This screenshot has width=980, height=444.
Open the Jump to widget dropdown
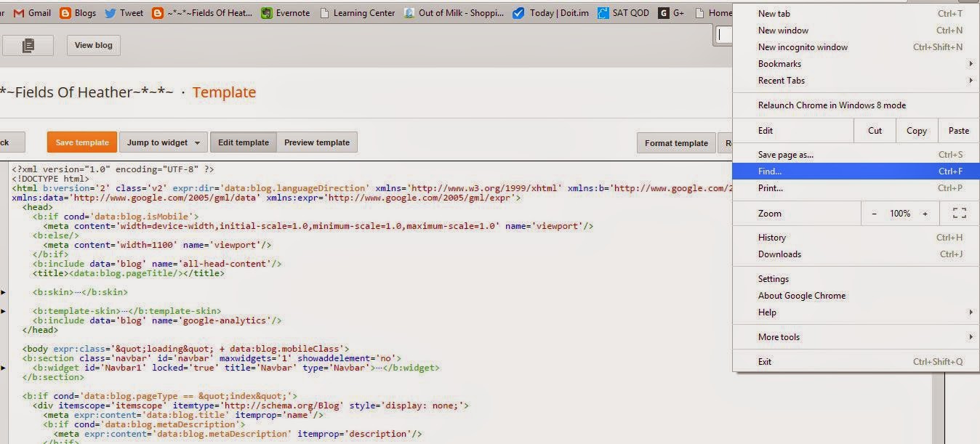[164, 142]
